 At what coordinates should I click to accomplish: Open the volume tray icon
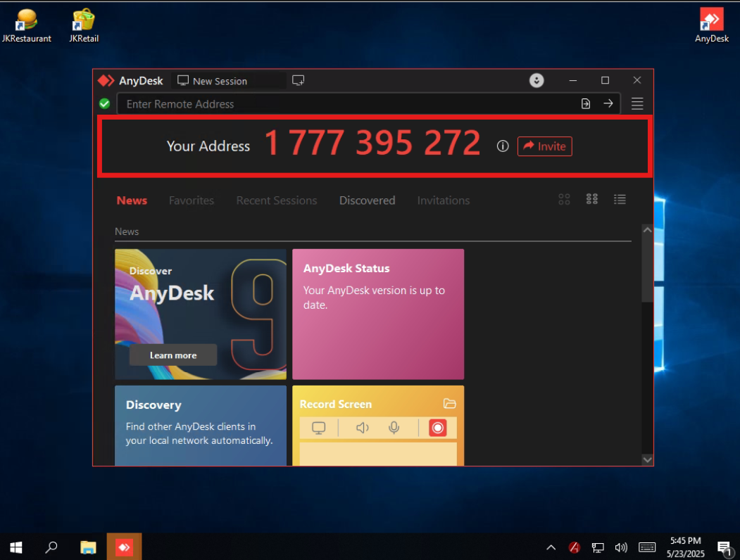pyautogui.click(x=621, y=547)
